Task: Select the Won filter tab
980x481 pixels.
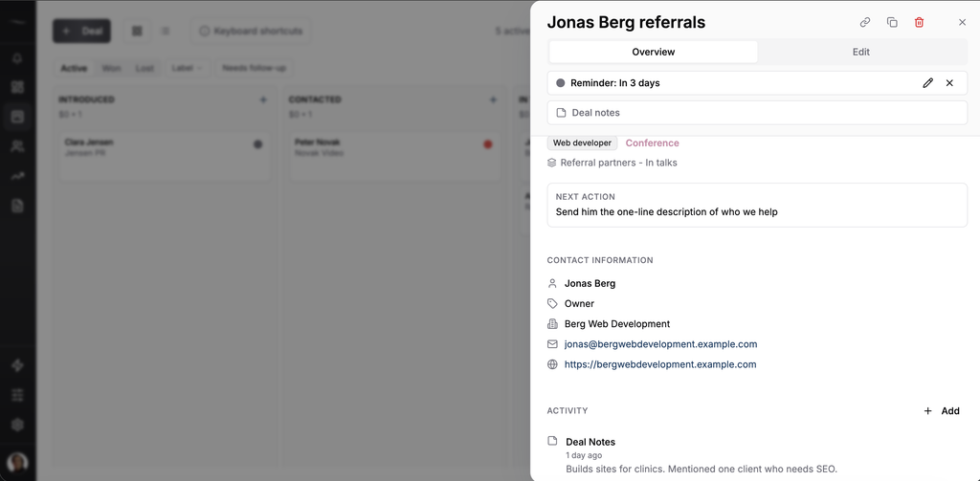Action: (111, 68)
